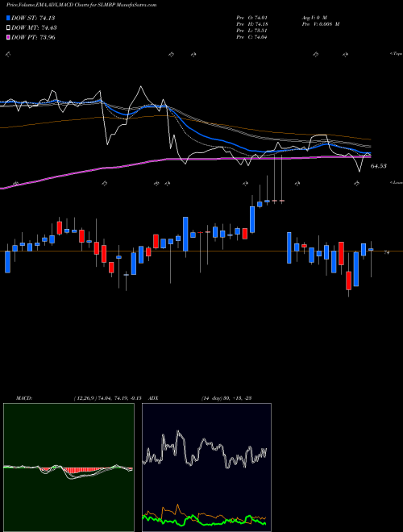Viewport: 403px width, 532px height.
Task: Click the 'Avg V: 0 M' volume text
Action: click(314, 17)
